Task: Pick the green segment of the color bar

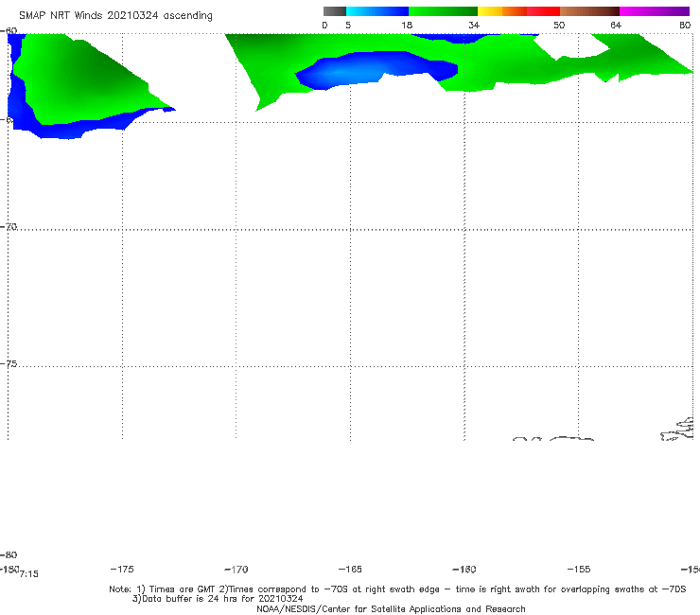Action: coord(443,11)
